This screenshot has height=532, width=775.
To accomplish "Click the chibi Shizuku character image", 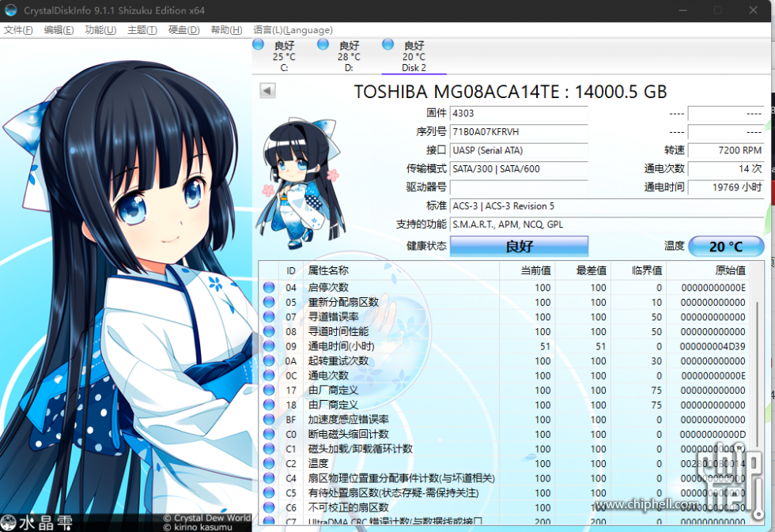I will point(301,183).
